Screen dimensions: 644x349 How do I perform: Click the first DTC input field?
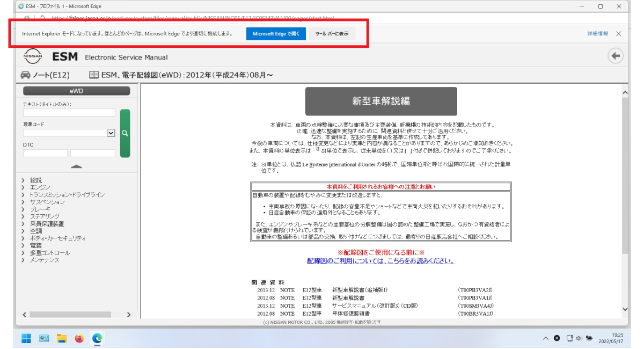pos(45,153)
